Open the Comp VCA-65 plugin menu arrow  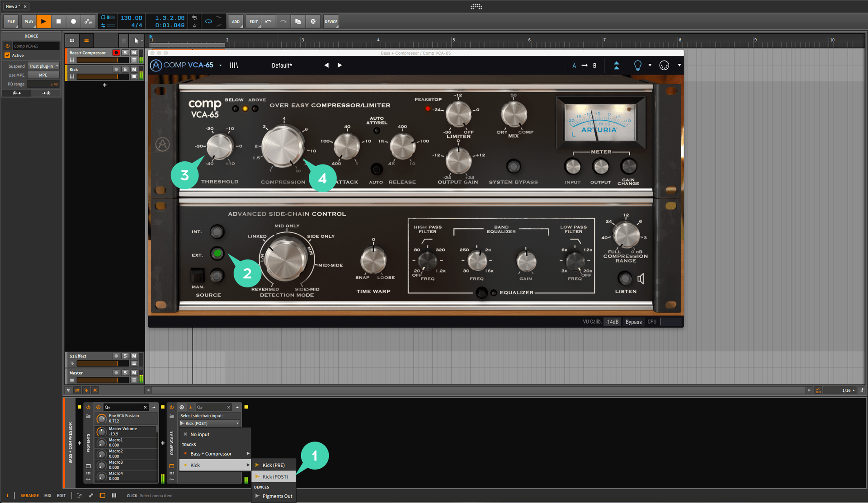(x=221, y=66)
